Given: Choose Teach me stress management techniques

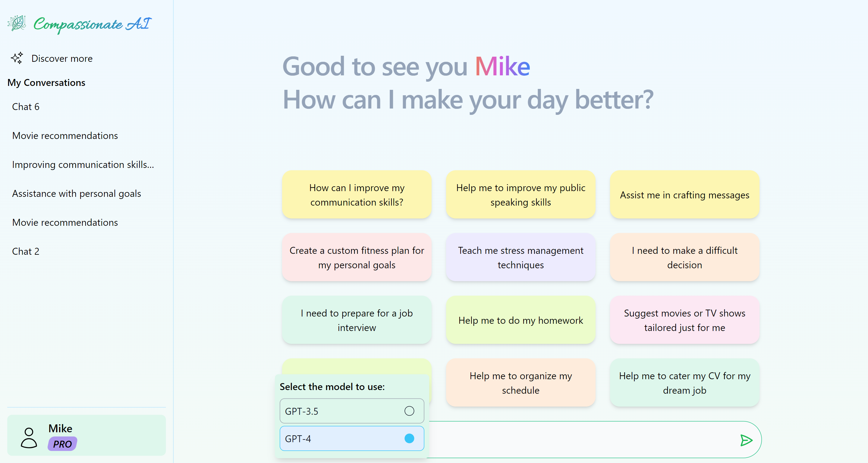Looking at the screenshot, I should coord(520,257).
